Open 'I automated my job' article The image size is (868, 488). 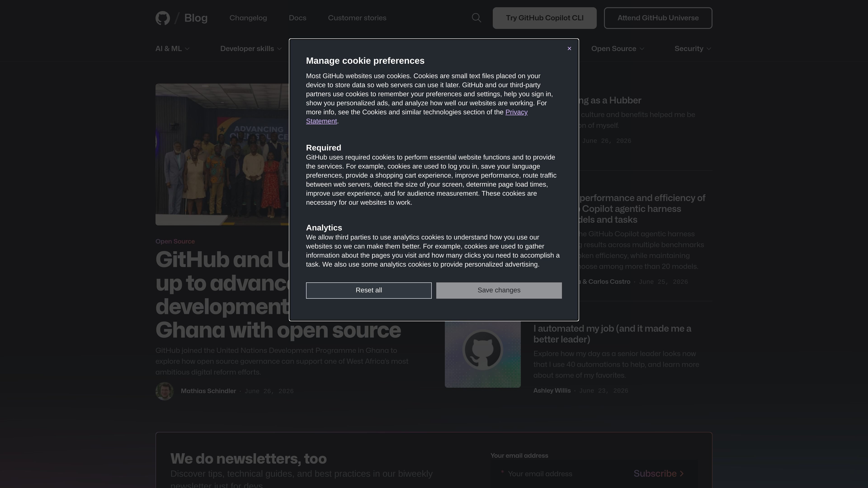coord(612,334)
